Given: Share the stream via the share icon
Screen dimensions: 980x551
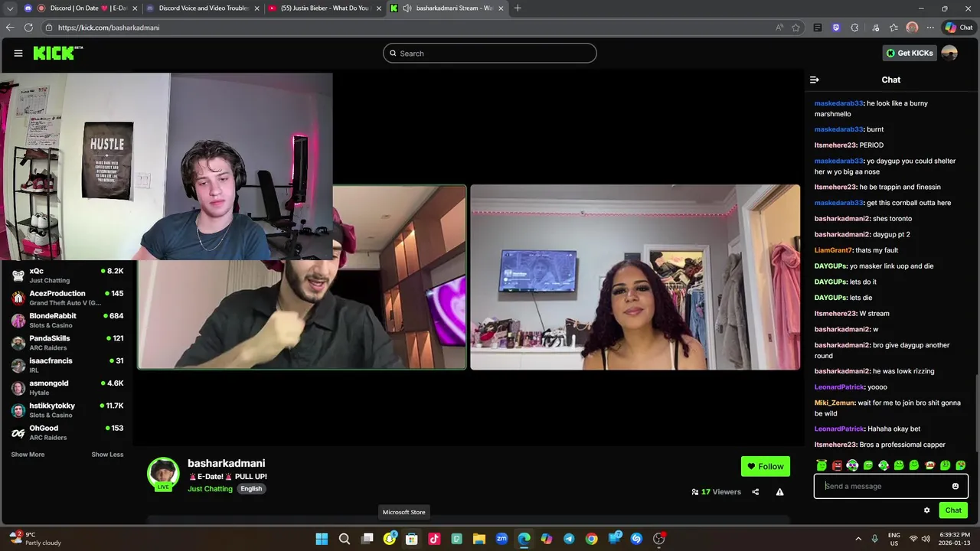Looking at the screenshot, I should [x=756, y=492].
